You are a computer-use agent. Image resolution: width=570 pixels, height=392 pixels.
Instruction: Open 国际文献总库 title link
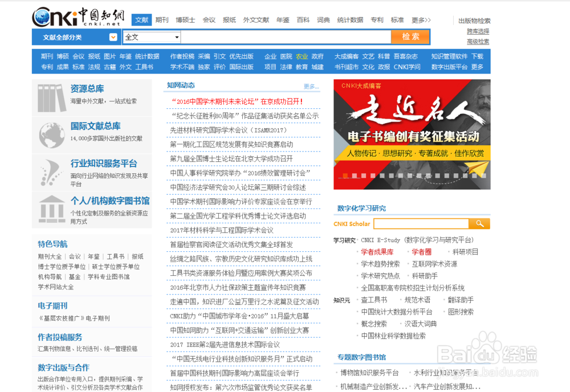point(96,126)
